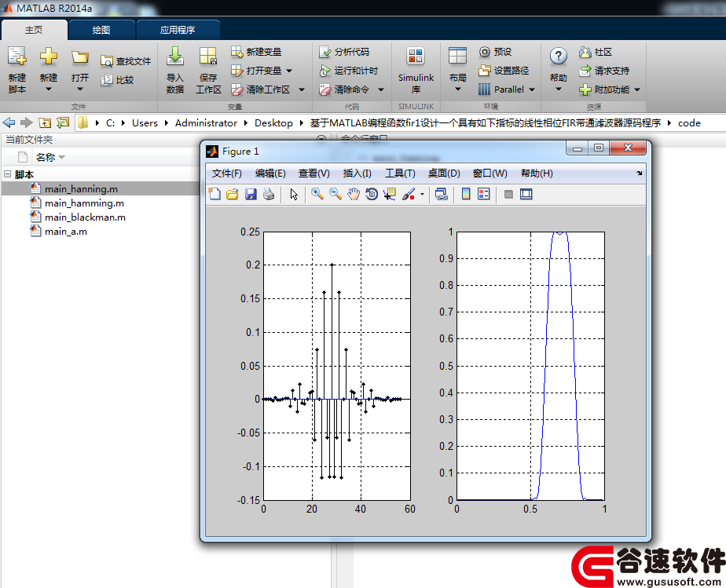Open the File (文件) menu in Figure 1
Viewport: 726px width, 588px height.
(227, 173)
